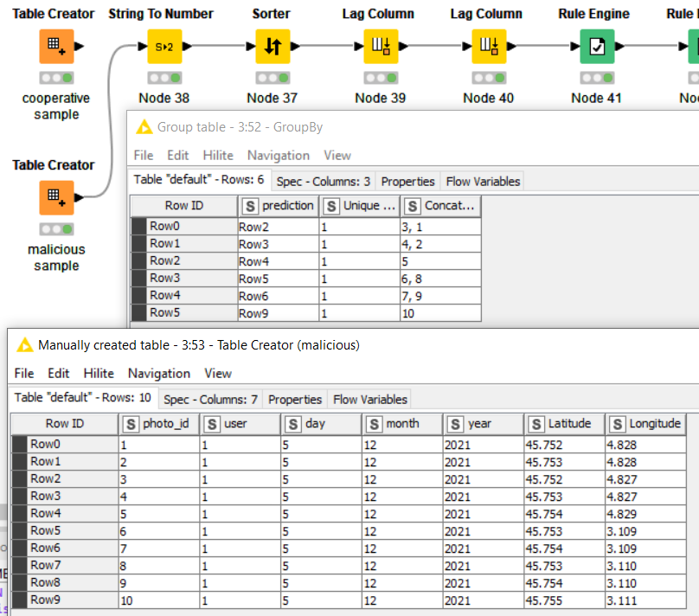Screen dimensions: 699x616
Task: Click the Lag Column Node 40 icon
Action: 489,47
